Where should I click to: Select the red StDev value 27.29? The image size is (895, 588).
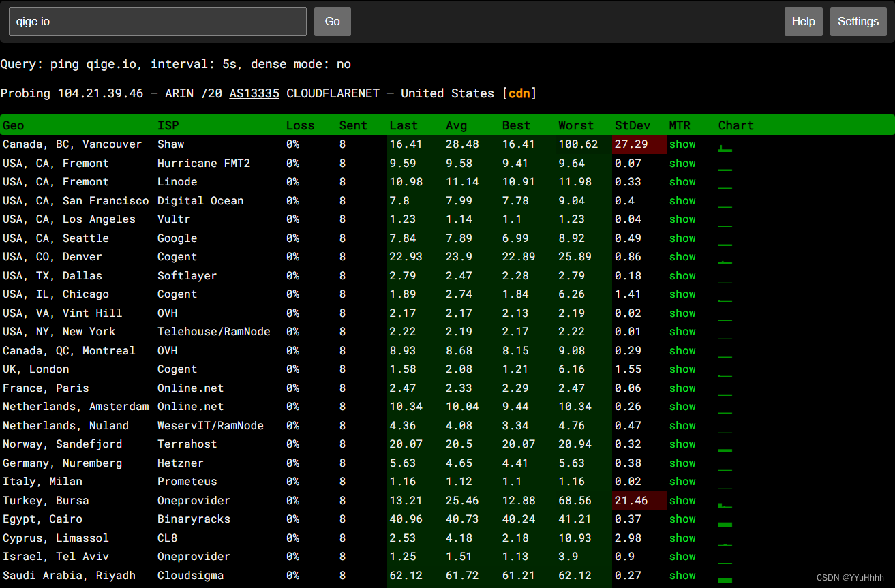[x=631, y=144]
